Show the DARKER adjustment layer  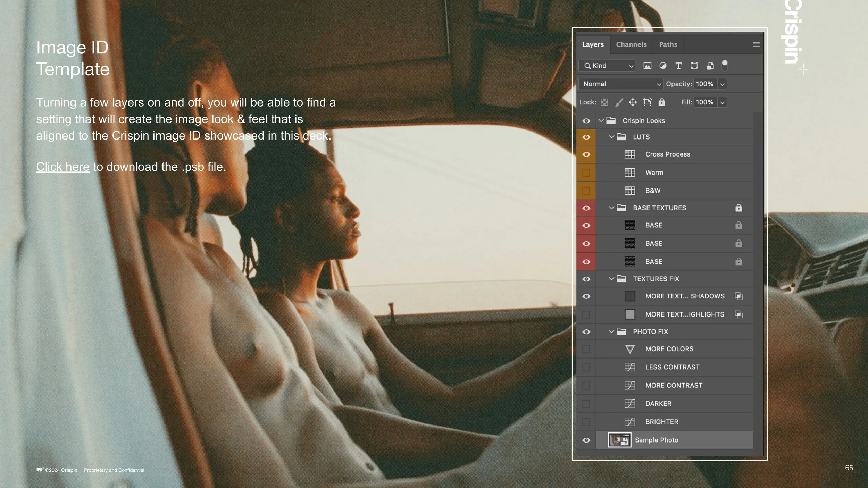[586, 404]
